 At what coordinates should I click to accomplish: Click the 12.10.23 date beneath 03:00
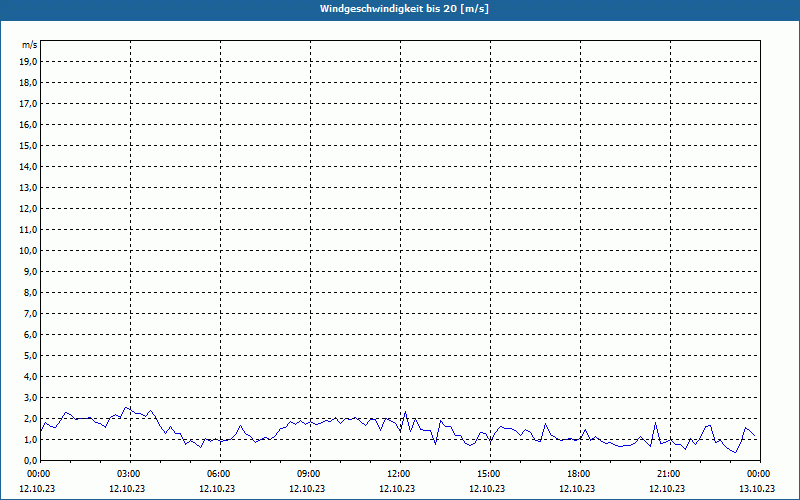click(x=127, y=488)
